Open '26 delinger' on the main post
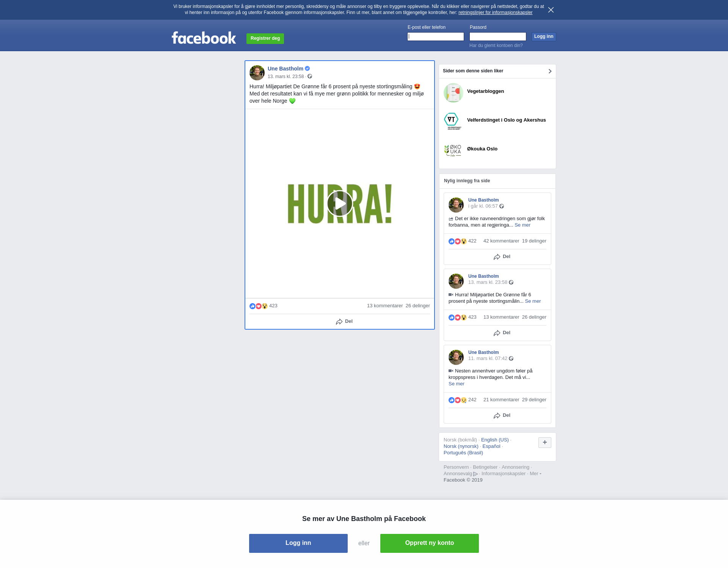The image size is (728, 568). (x=418, y=306)
